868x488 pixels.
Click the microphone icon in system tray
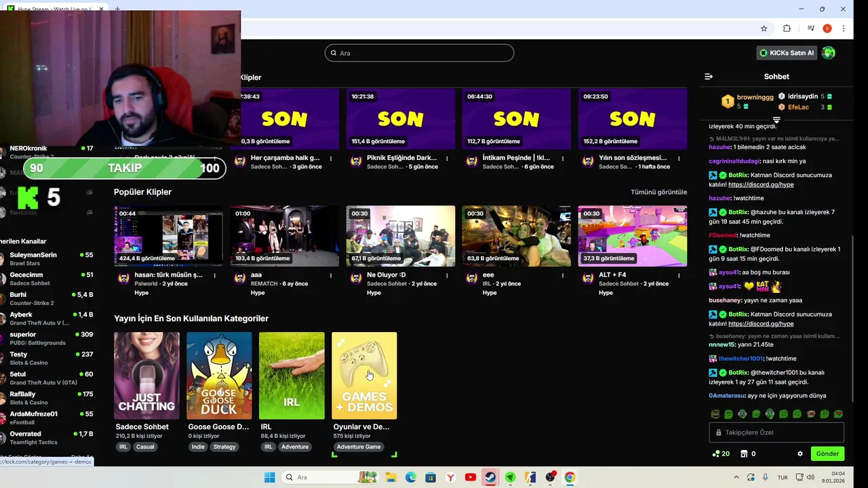765,477
